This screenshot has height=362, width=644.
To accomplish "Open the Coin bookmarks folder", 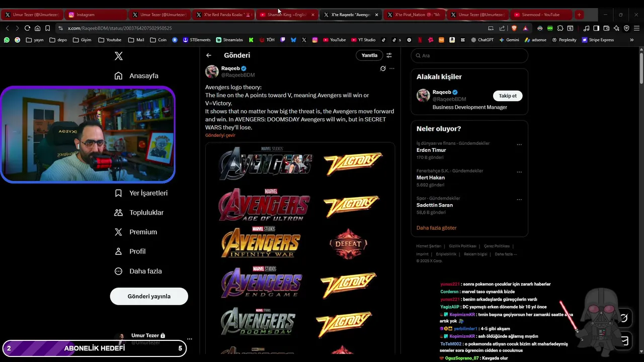I will pos(157,40).
